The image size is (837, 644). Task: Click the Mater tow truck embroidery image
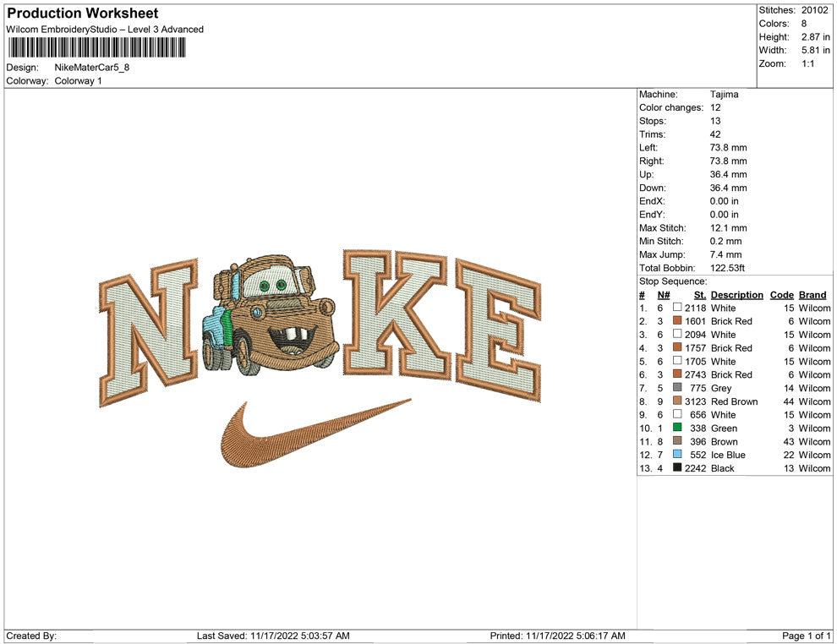pyautogui.click(x=271, y=314)
